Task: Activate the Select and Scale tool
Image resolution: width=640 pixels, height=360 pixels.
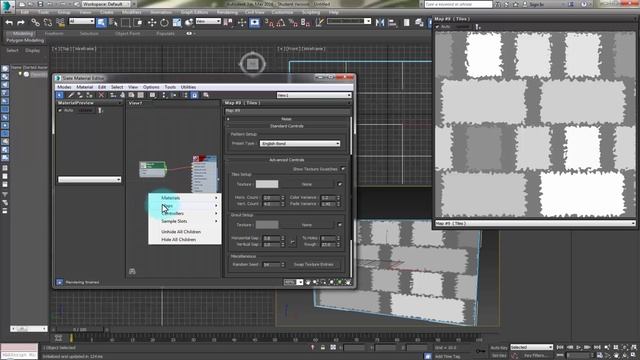Action: pyautogui.click(x=177, y=22)
